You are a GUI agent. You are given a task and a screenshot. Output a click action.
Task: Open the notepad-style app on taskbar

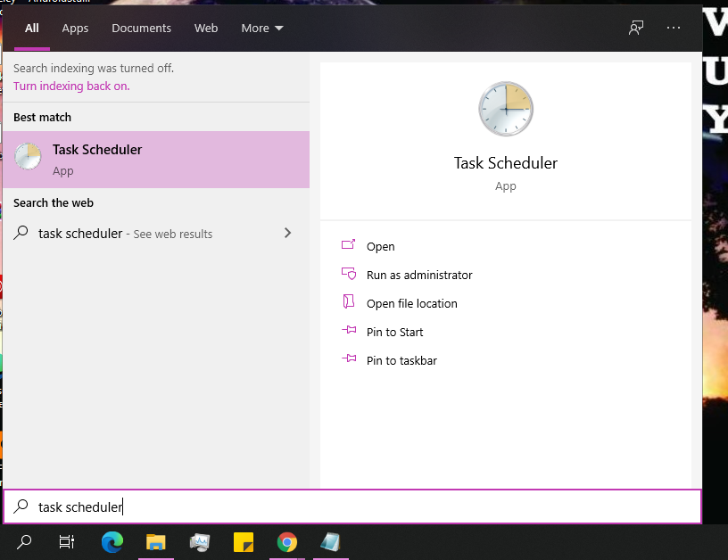[331, 542]
